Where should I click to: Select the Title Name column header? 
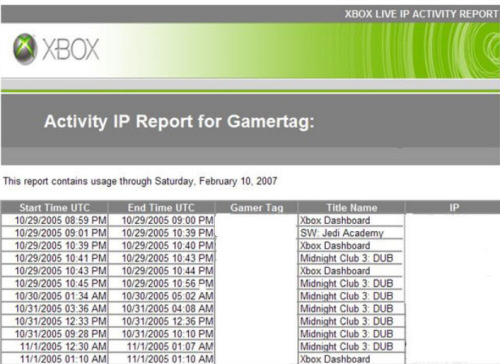[352, 208]
